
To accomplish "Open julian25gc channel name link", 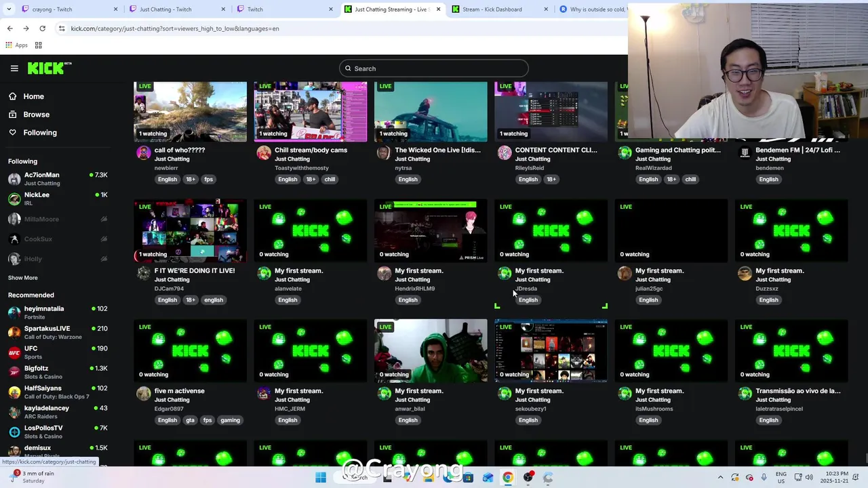I will click(x=649, y=289).
